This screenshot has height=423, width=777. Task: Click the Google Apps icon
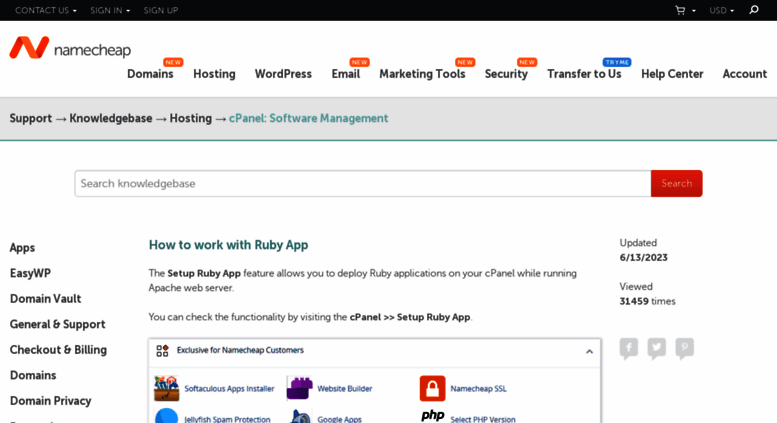(x=300, y=416)
